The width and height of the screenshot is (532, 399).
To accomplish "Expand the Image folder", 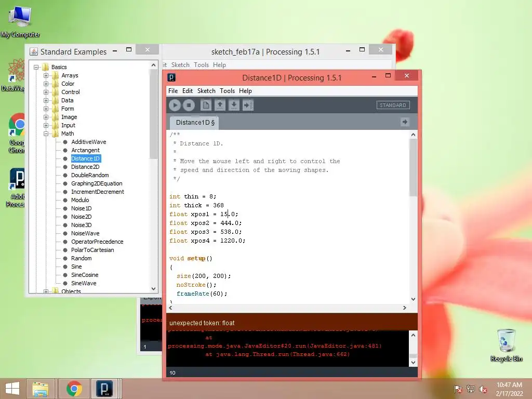I will pos(46,117).
